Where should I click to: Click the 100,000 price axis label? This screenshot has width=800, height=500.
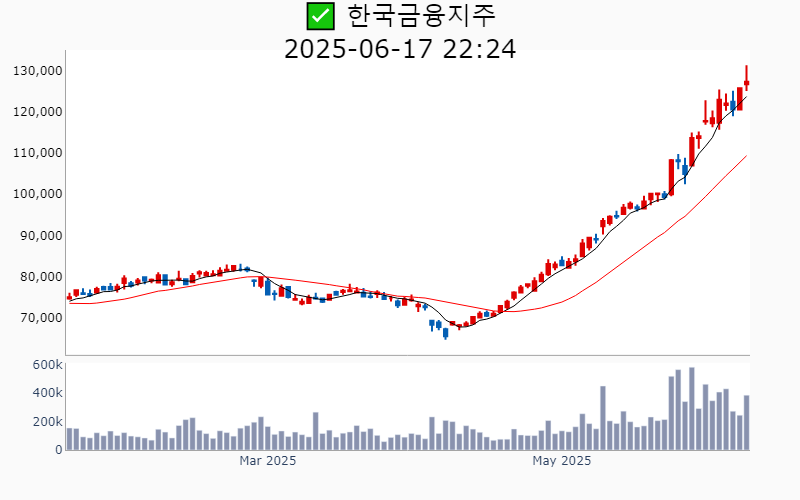pyautogui.click(x=38, y=194)
